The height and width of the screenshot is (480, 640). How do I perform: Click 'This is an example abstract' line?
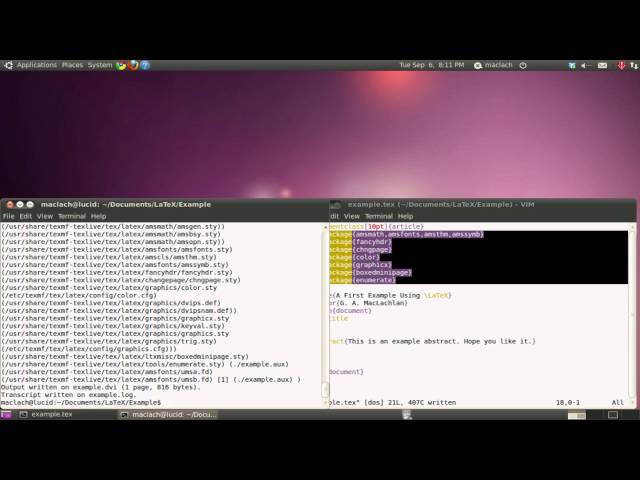(x=433, y=341)
